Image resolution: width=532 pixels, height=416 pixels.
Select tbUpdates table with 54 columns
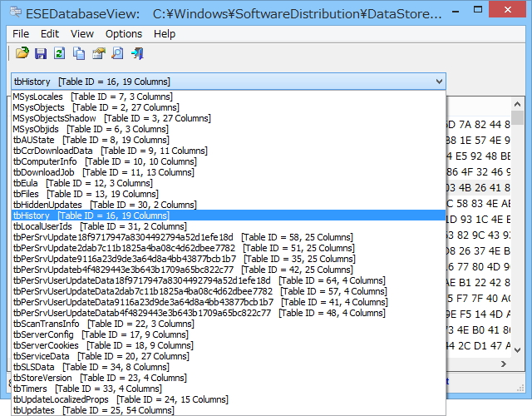[229, 410]
